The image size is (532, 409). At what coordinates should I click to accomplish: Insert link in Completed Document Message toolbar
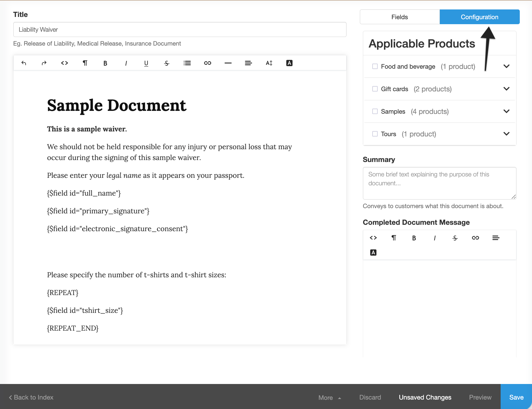point(475,238)
